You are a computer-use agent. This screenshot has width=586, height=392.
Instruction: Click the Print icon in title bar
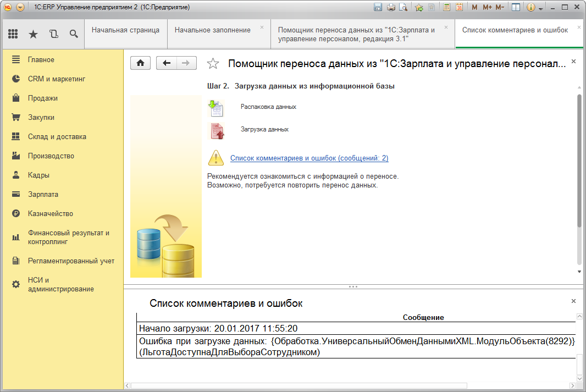pos(391,7)
